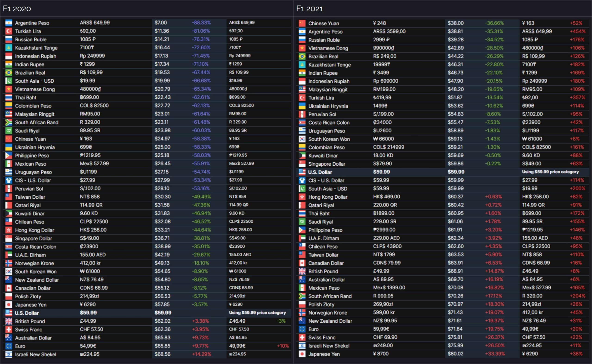Click the +204% South African Rand change
The width and height of the screenshot is (592, 364).
[x=577, y=296]
